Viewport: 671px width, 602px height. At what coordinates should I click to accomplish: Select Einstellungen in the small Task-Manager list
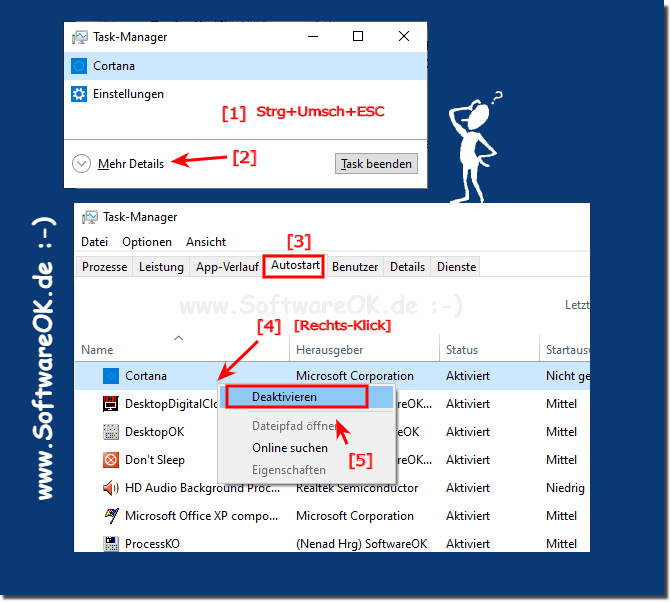pos(246,94)
